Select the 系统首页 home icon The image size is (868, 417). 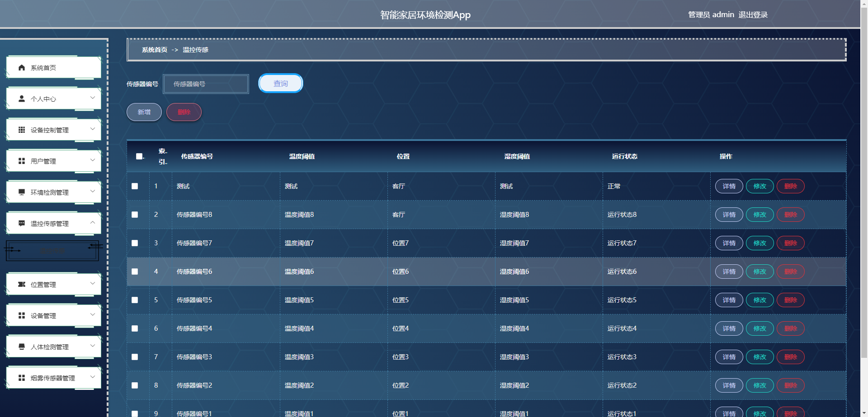21,67
